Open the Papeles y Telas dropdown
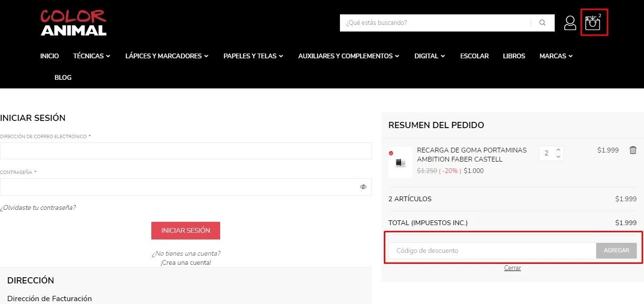This screenshot has width=644, height=304. tap(253, 56)
